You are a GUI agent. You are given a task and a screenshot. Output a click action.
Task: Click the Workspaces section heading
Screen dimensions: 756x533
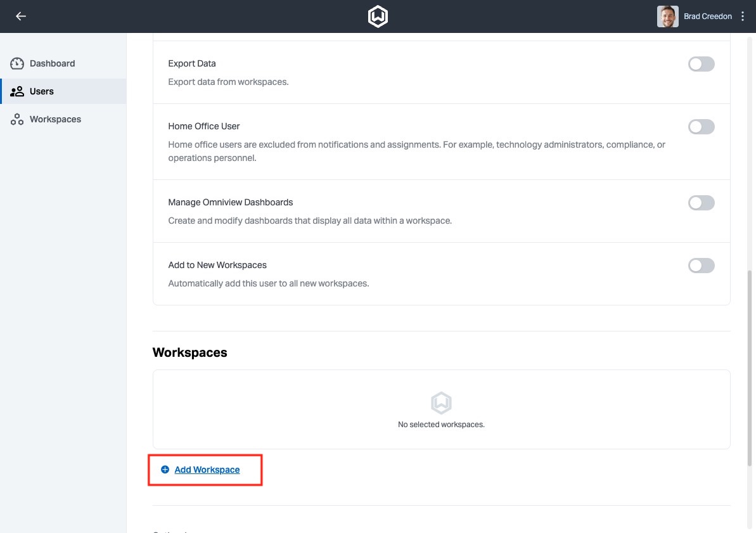[189, 352]
